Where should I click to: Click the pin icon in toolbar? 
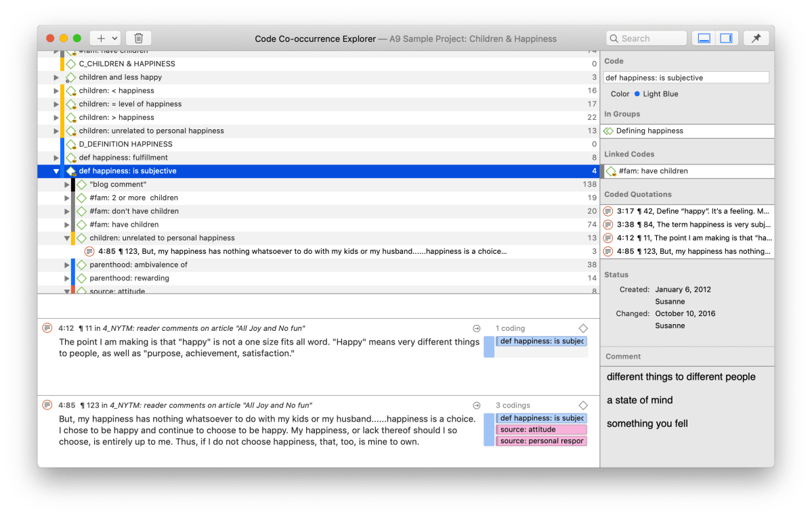[756, 39]
